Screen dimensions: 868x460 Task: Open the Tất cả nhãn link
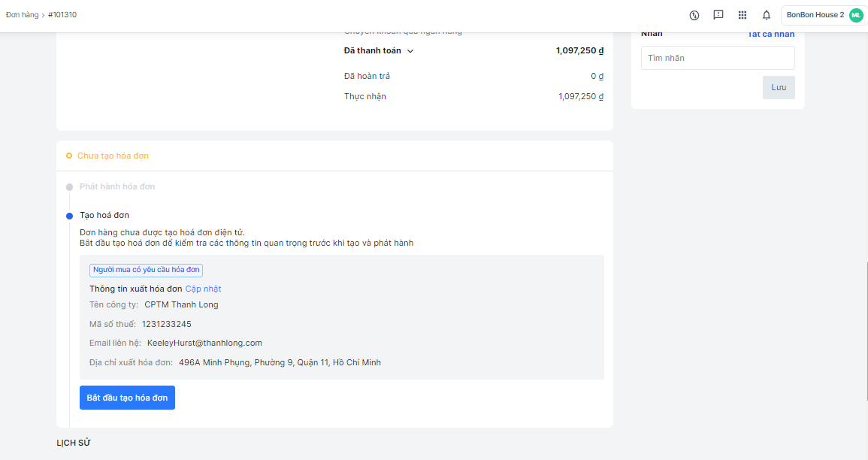[x=770, y=34]
